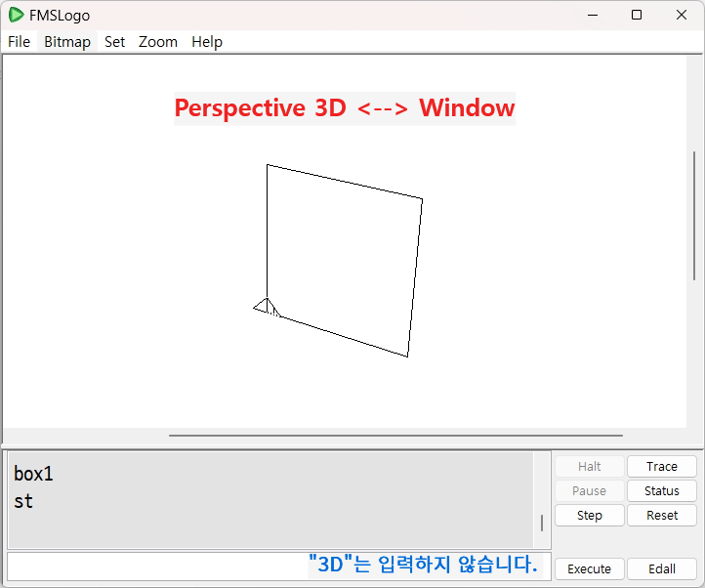Click the command input box
This screenshot has width=705, height=588.
(278, 567)
